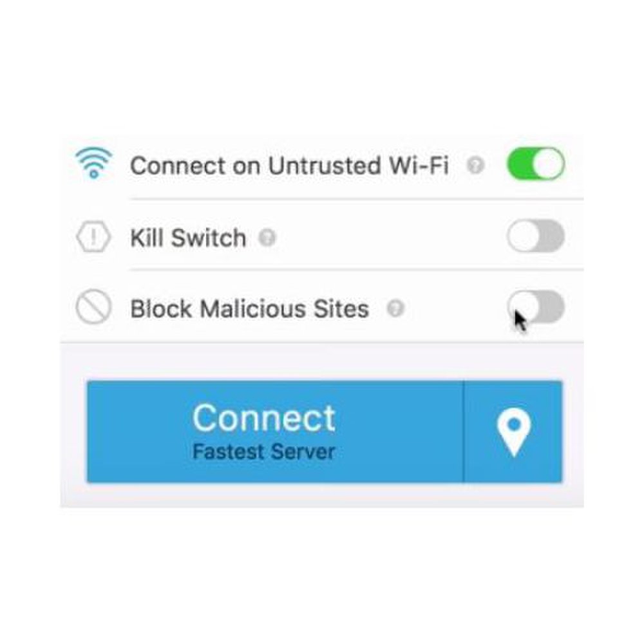Open help for Connect on Untrusted Wi-Fi

[476, 165]
